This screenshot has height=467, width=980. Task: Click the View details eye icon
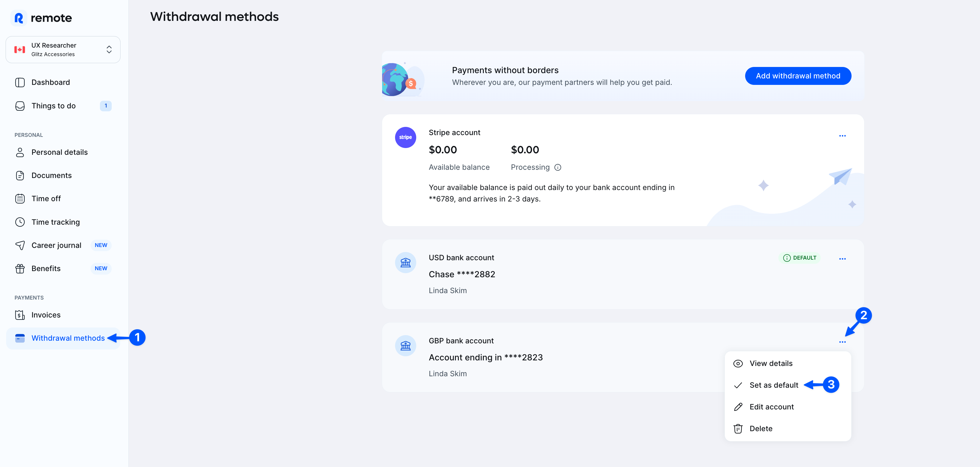pyautogui.click(x=738, y=363)
